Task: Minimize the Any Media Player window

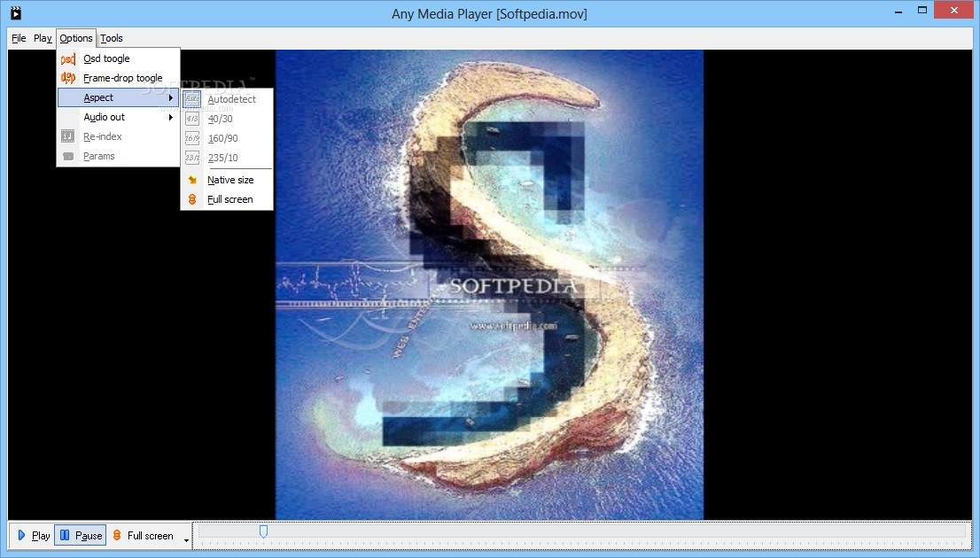Action: click(898, 11)
